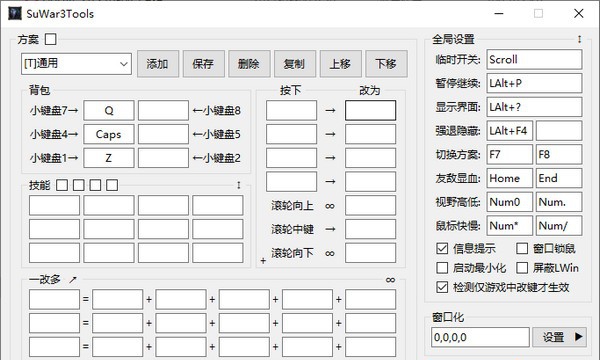Toggle the first 技能 checkbox
Screen dimensions: 600x360
click(62, 185)
